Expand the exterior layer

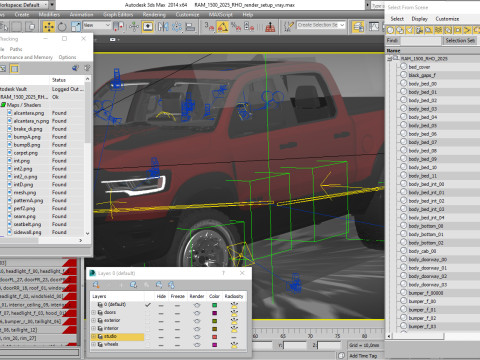[94, 321]
